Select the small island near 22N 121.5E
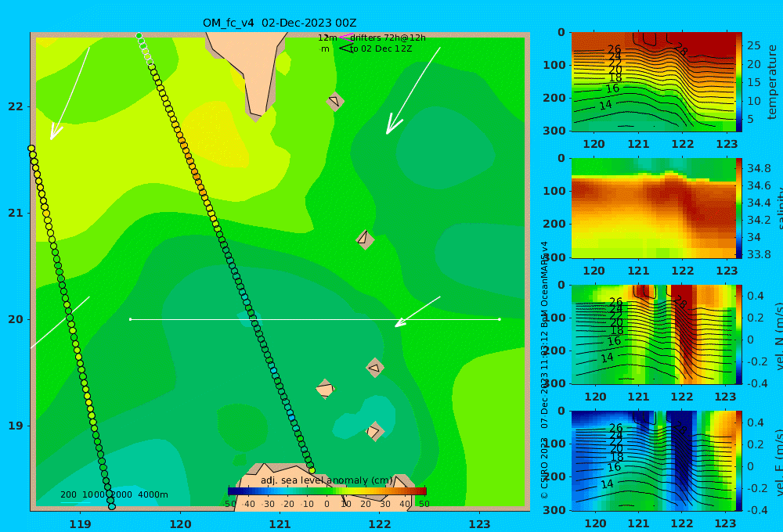The image size is (783, 532). 335,101
